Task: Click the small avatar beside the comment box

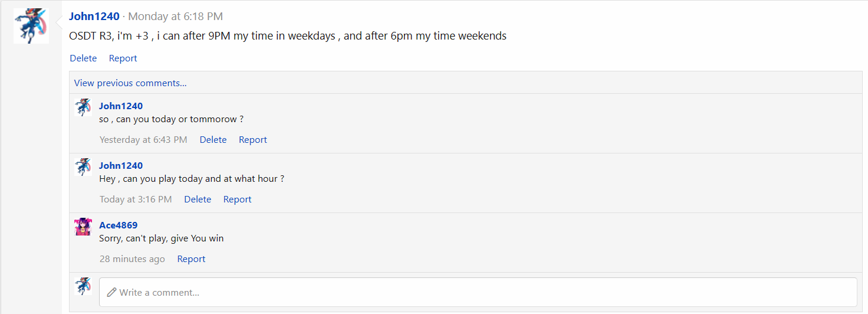Action: (x=83, y=286)
